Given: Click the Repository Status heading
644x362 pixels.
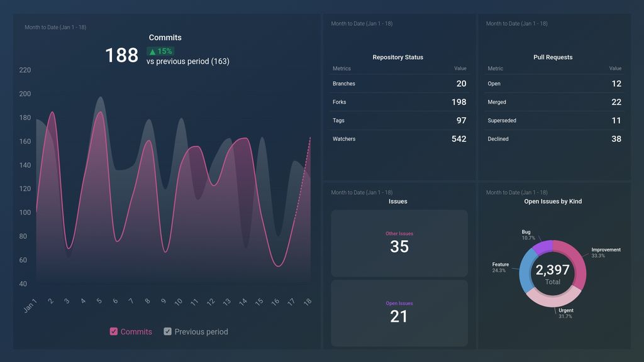Looking at the screenshot, I should tap(397, 57).
